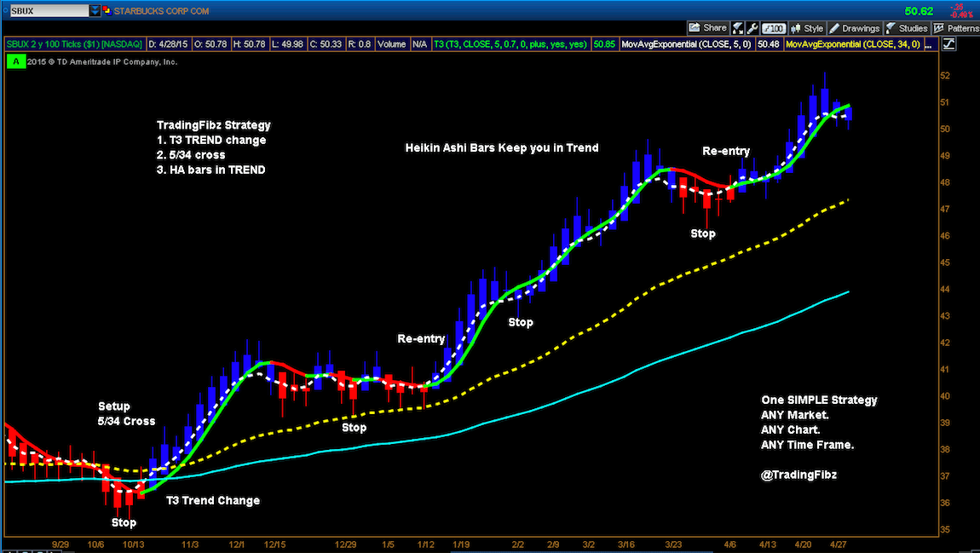
Task: Click the 4/27 date on time axis
Action: 839,544
